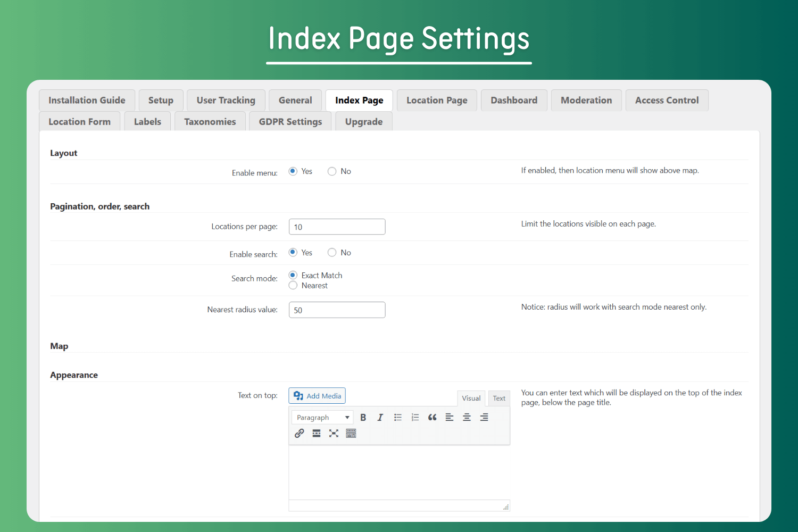Apply italic formatting in the editor
The image size is (798, 532).
[x=380, y=418]
